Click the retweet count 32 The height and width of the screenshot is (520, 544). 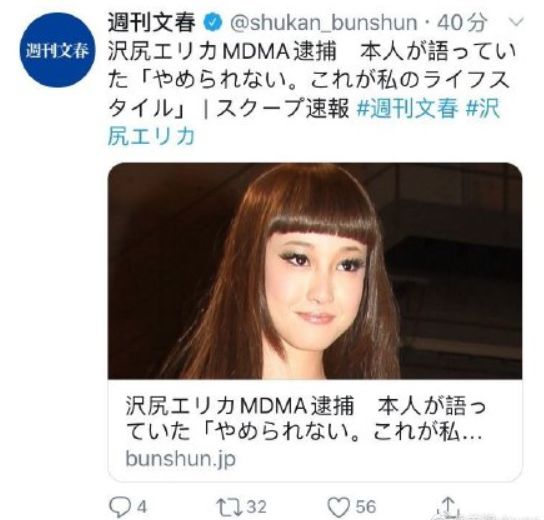point(256,507)
